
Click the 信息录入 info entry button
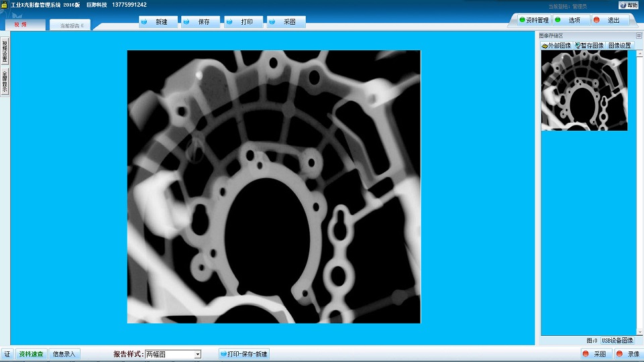point(64,354)
